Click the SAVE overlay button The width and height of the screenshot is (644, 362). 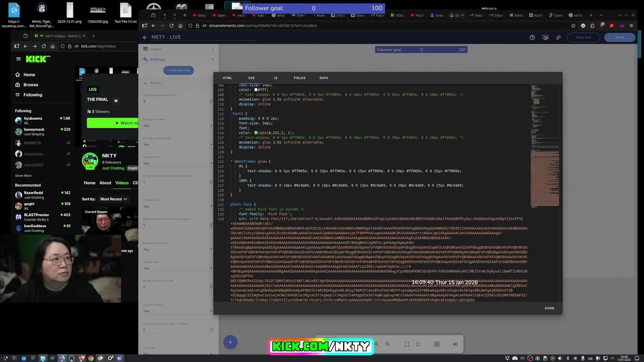(x=619, y=37)
